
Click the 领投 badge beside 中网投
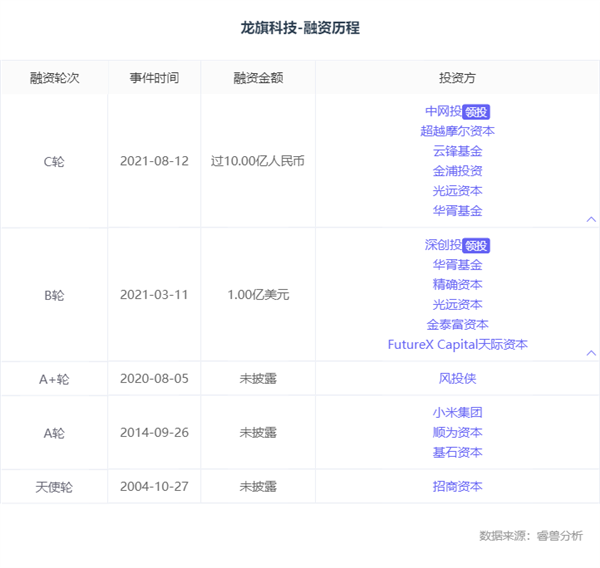point(477,112)
